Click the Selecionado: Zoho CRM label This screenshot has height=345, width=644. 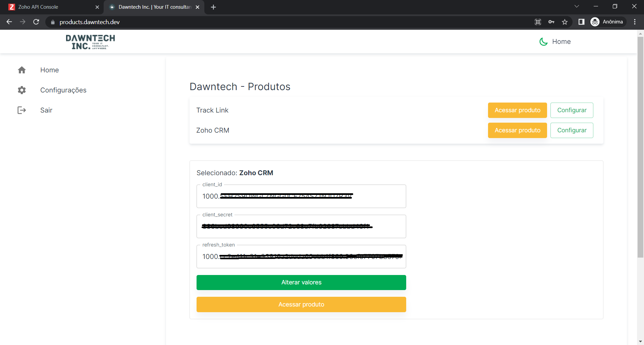coord(235,173)
